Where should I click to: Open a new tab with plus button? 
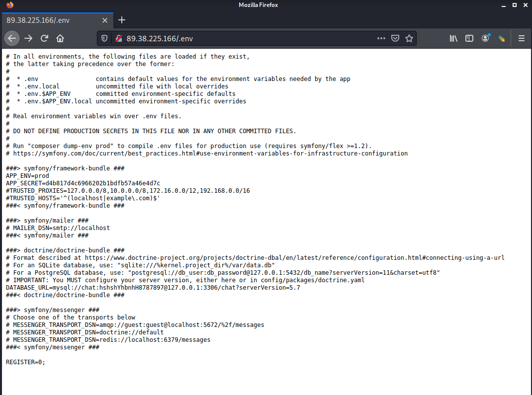coord(122,20)
